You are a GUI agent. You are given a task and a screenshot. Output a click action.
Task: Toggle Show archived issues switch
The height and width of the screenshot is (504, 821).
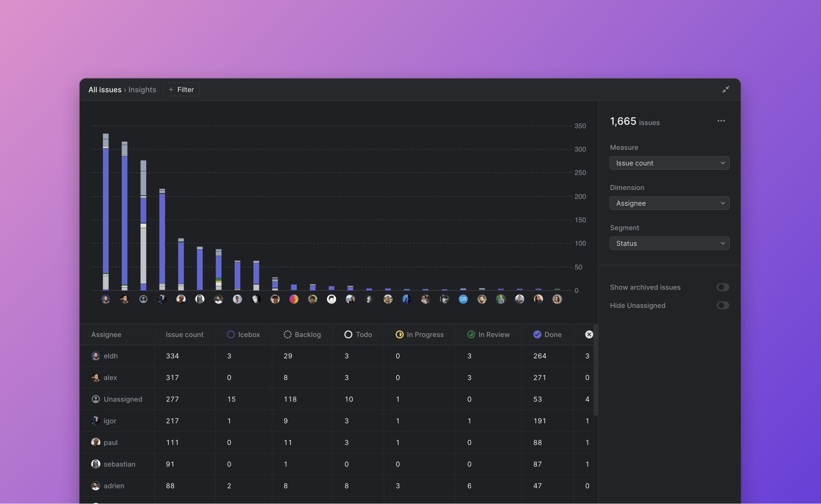pyautogui.click(x=723, y=287)
